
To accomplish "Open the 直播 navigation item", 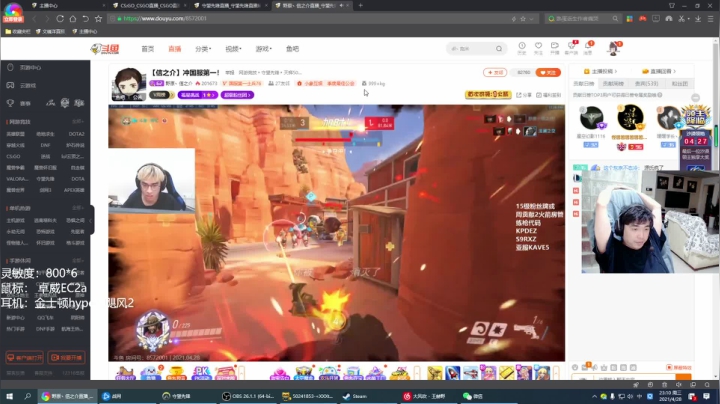I will (x=174, y=49).
